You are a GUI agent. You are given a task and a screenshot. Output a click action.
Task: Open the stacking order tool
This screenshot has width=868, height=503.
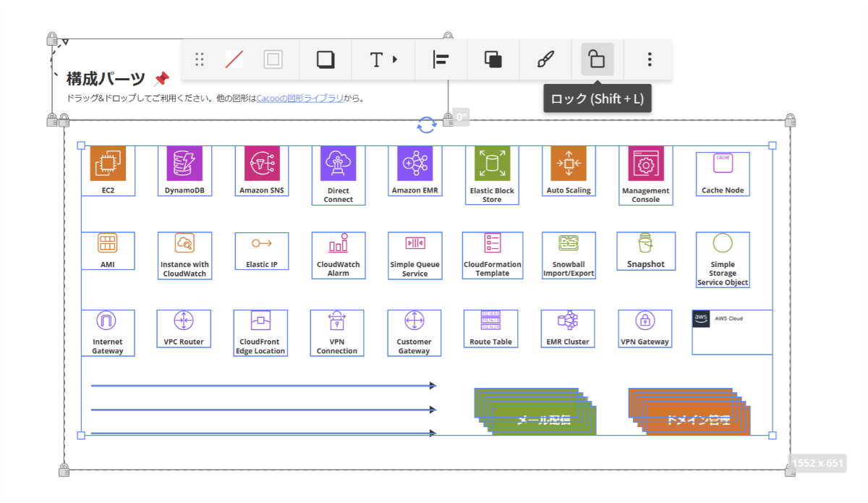493,59
